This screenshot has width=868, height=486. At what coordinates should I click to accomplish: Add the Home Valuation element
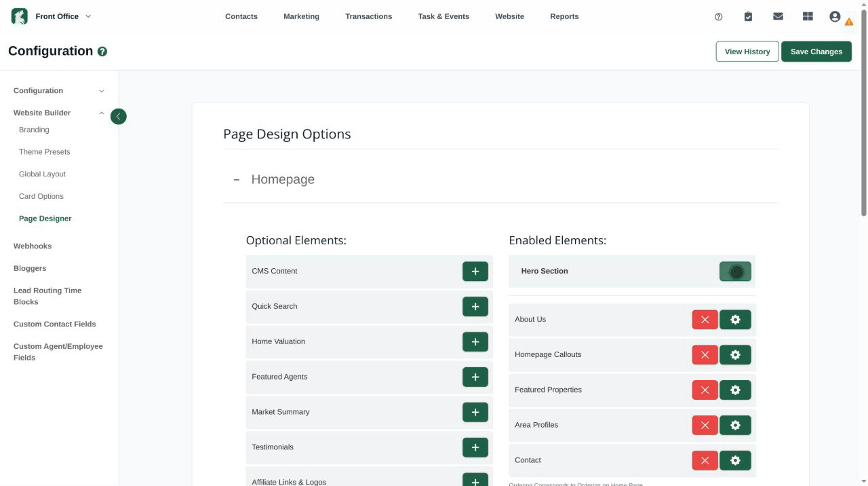475,341
